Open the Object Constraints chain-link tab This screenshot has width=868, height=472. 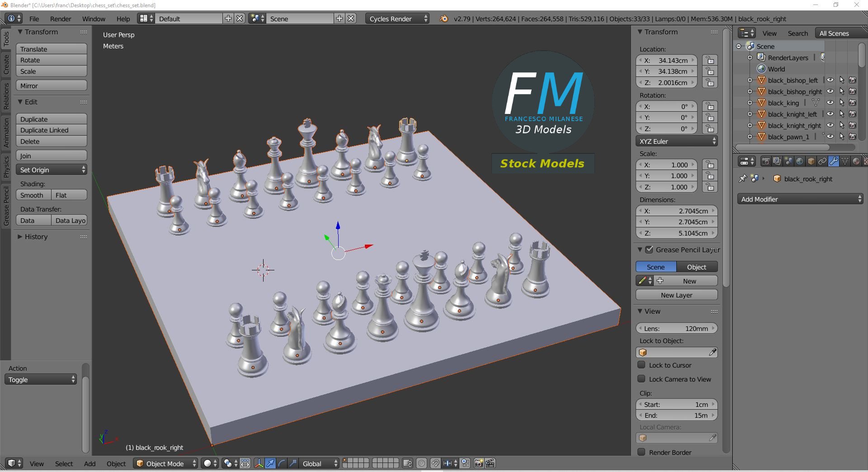[823, 160]
